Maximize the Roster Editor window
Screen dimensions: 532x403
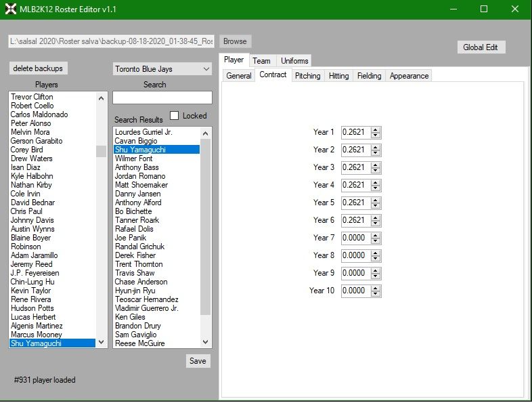(x=484, y=9)
